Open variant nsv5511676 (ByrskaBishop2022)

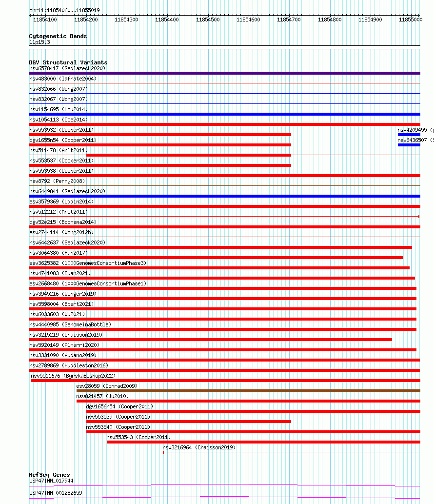point(73,376)
